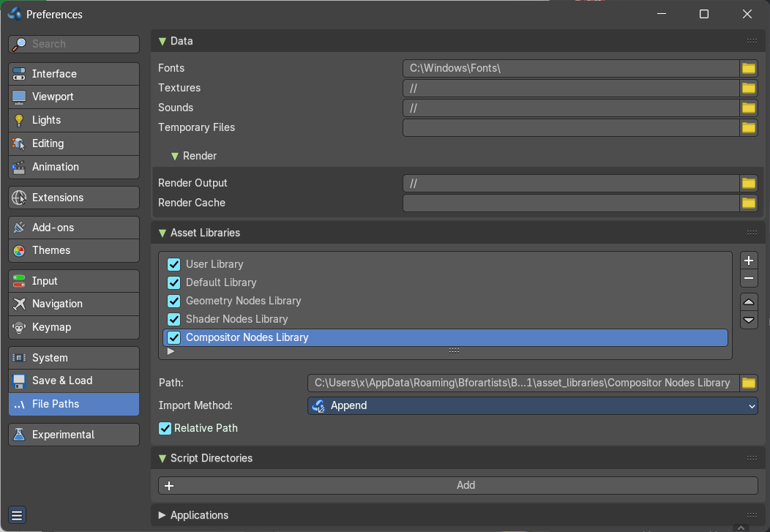
Task: Click the Bforartists logo in title bar
Action: tap(14, 14)
